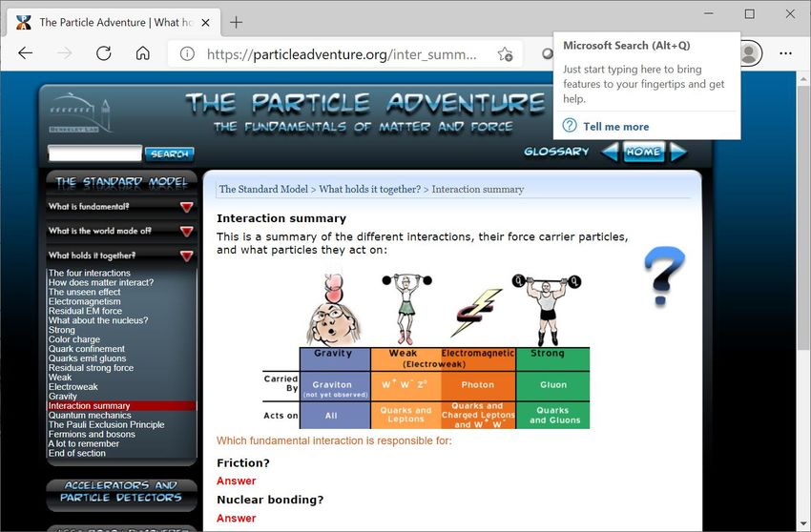The image size is (811, 532).
Task: Open Residual strong force page
Action: coord(91,368)
